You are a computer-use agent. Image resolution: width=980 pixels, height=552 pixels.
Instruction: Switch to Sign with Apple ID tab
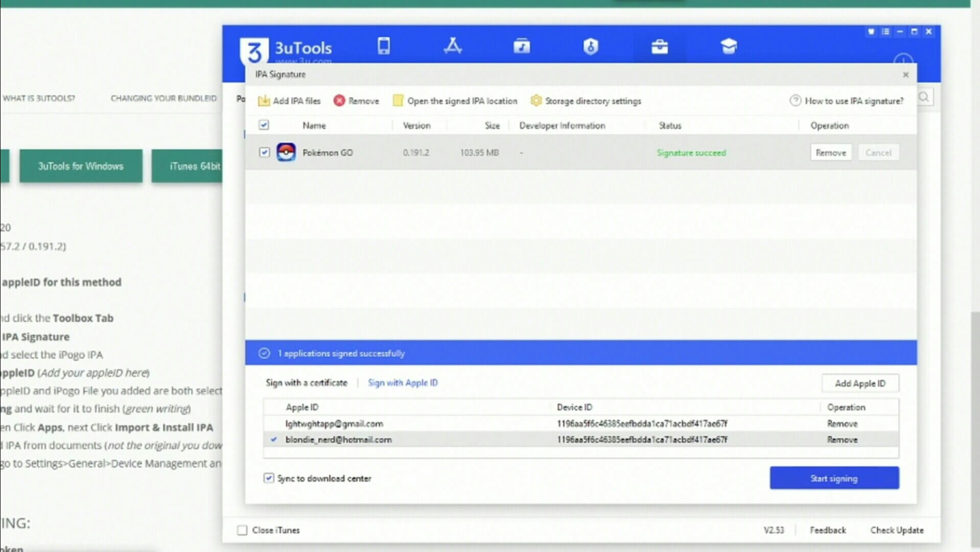(x=403, y=382)
